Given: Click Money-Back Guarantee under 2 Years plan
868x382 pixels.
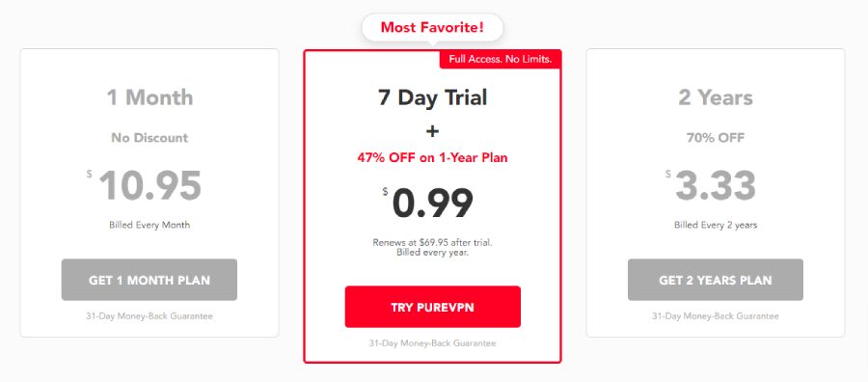Looking at the screenshot, I should (x=716, y=316).
